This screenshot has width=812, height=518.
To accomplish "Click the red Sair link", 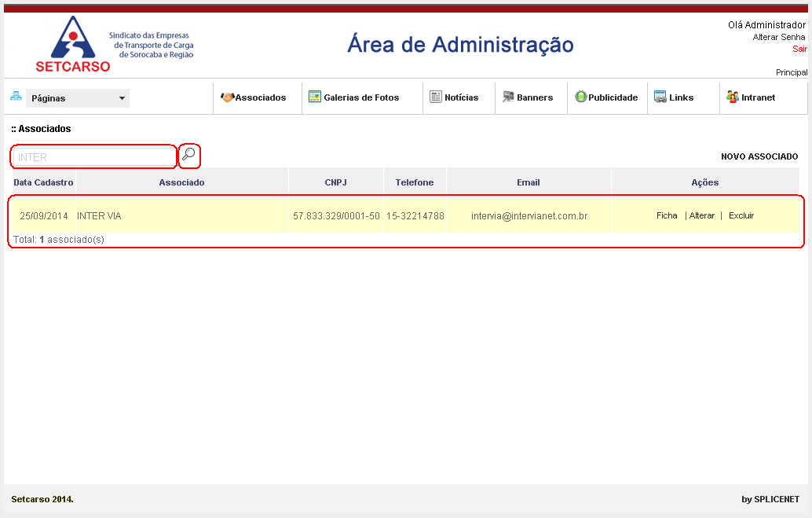I will [x=799, y=49].
